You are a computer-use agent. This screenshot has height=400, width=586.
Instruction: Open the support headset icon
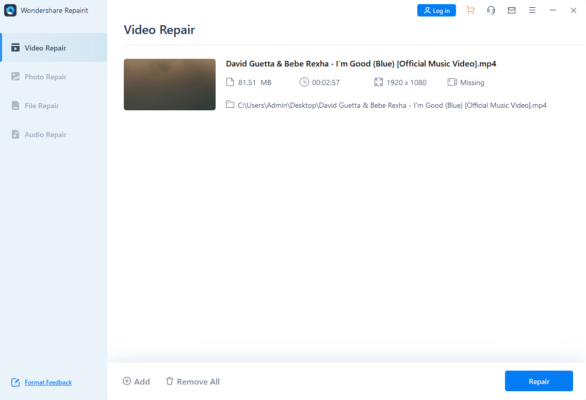pyautogui.click(x=491, y=10)
